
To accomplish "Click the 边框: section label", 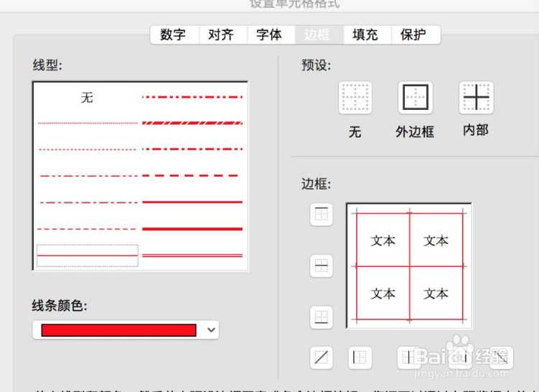I will (317, 184).
